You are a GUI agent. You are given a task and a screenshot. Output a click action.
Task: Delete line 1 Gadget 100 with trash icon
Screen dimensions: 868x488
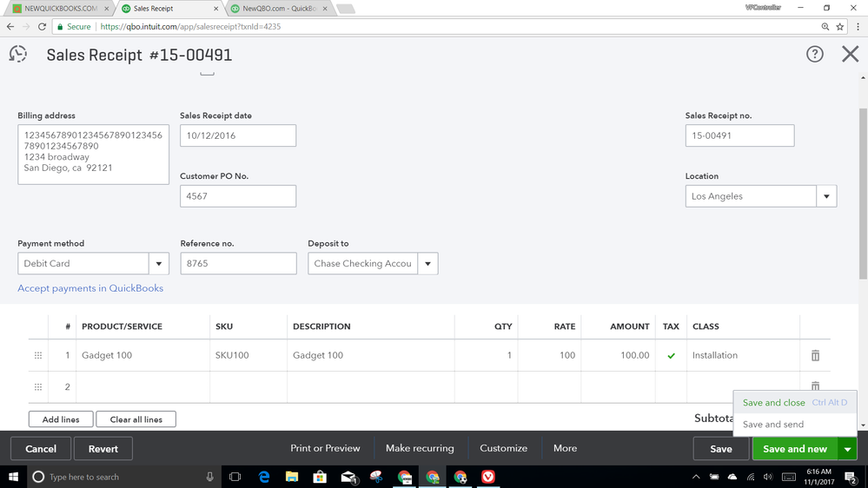pos(815,355)
